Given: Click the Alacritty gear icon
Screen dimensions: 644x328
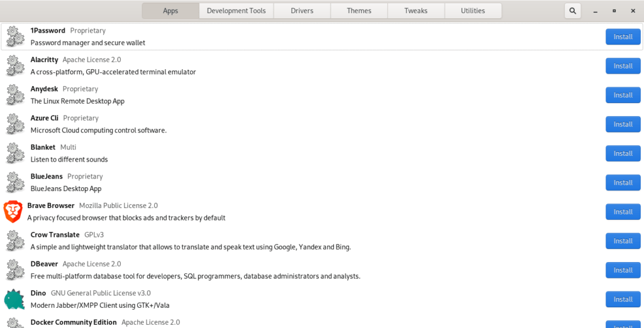Looking at the screenshot, I should 15,66.
